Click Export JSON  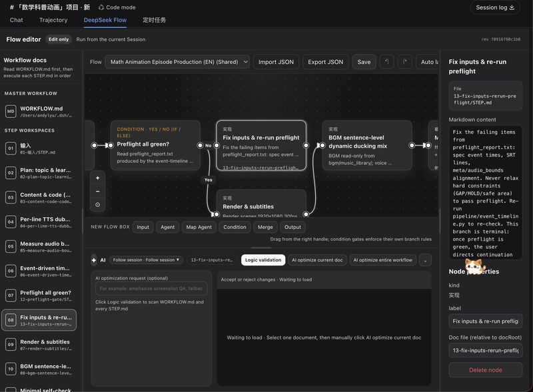point(325,62)
